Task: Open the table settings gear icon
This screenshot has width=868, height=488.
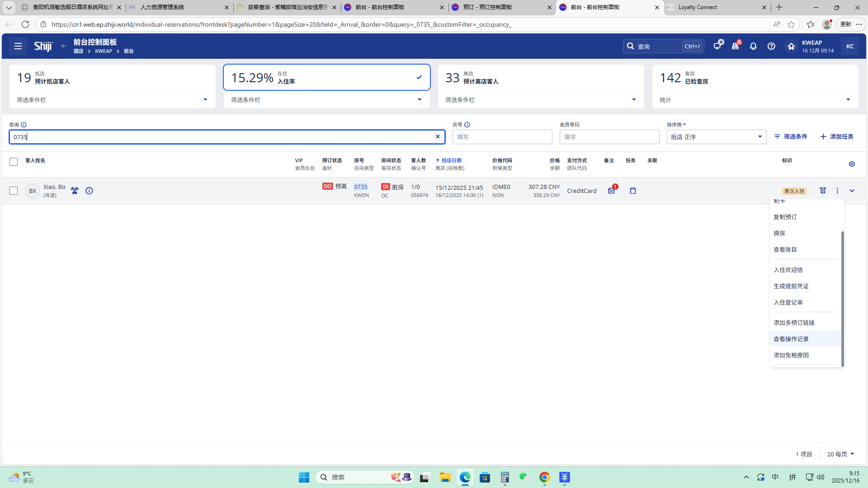Action: [x=852, y=164]
